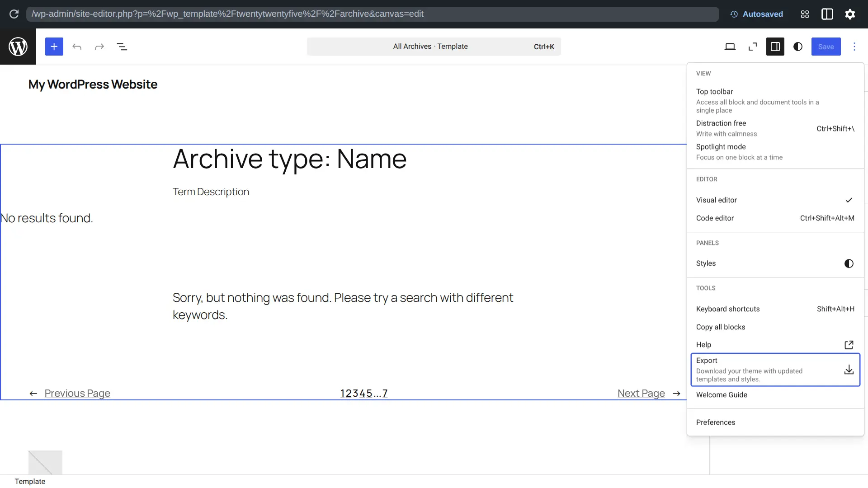Image resolution: width=868 pixels, height=488 pixels.
Task: Toggle the browser split view icon
Action: pyautogui.click(x=827, y=14)
